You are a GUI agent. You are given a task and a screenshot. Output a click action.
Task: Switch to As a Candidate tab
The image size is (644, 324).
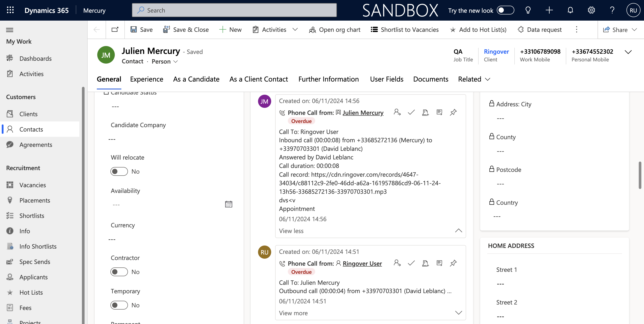[x=196, y=79]
